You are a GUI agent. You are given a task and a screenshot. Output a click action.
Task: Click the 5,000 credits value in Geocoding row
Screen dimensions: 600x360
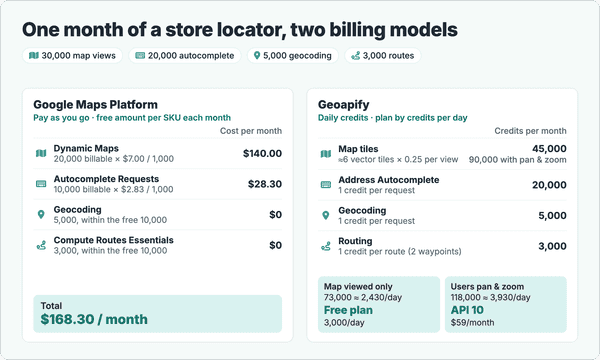click(x=553, y=215)
